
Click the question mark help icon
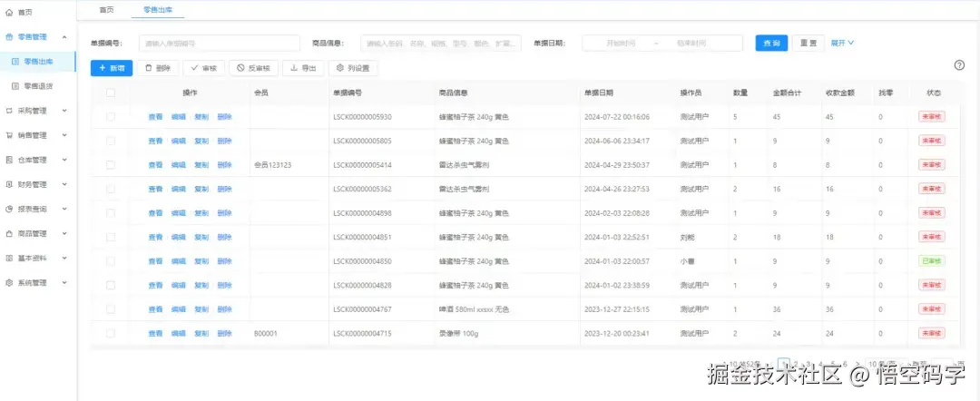point(959,65)
